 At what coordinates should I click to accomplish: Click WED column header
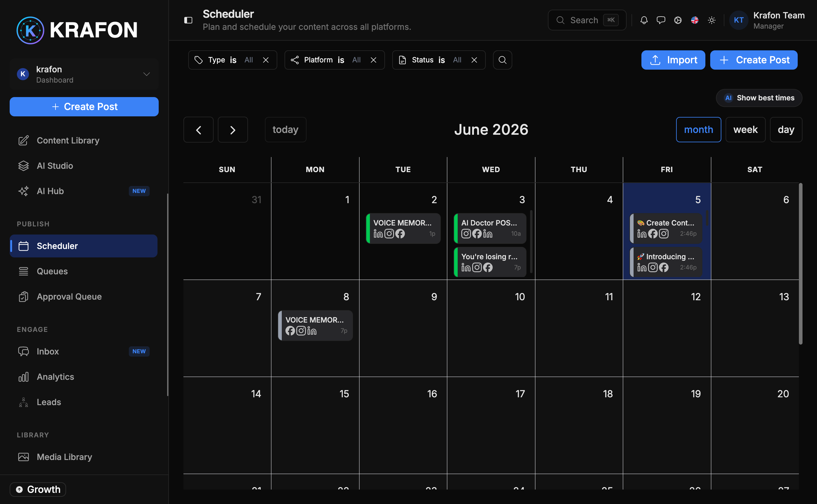pyautogui.click(x=491, y=170)
